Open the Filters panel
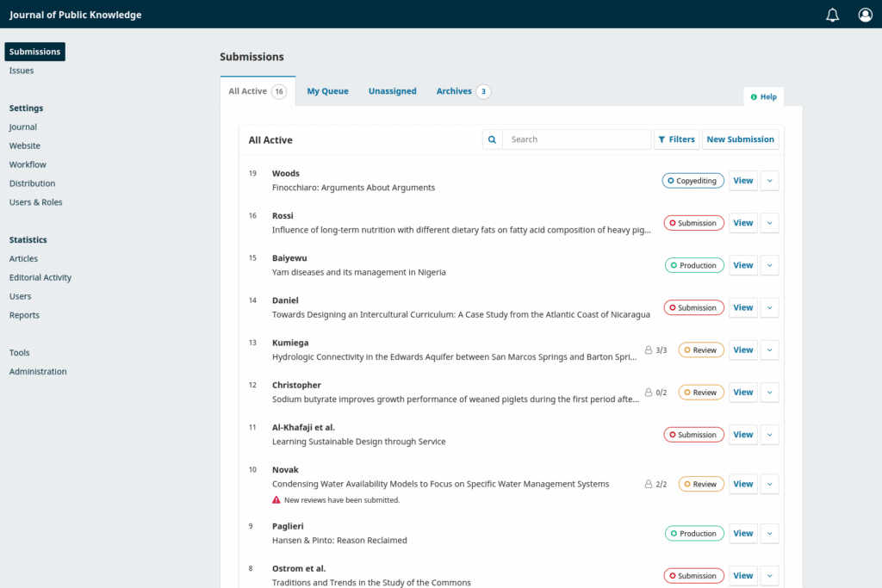The height and width of the screenshot is (588, 882). (677, 139)
